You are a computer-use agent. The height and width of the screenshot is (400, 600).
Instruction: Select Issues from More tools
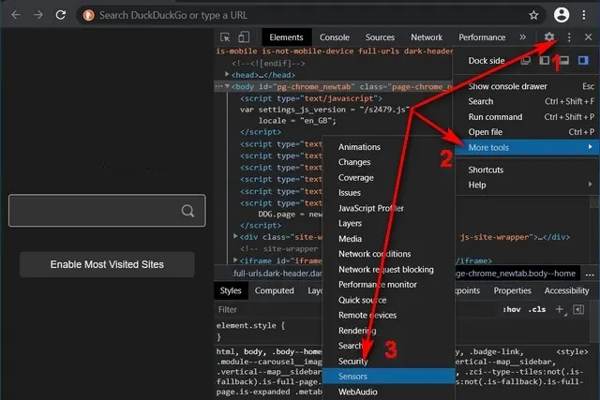(389, 193)
